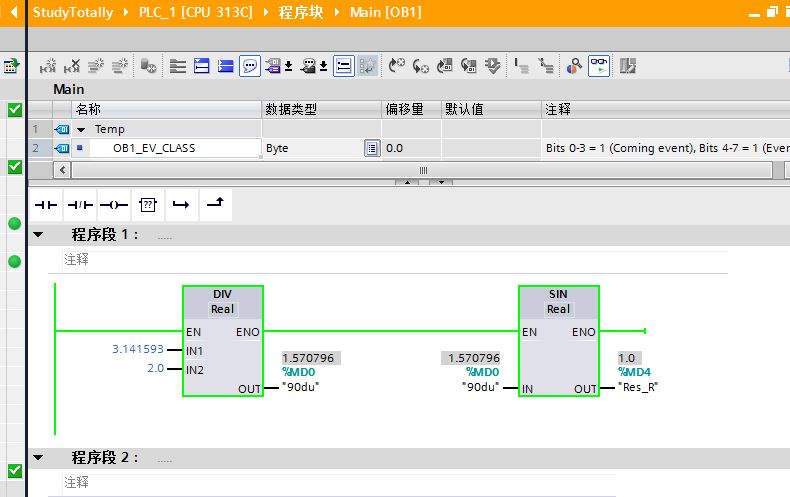Insert an output coil
This screenshot has width=790, height=497.
114,204
